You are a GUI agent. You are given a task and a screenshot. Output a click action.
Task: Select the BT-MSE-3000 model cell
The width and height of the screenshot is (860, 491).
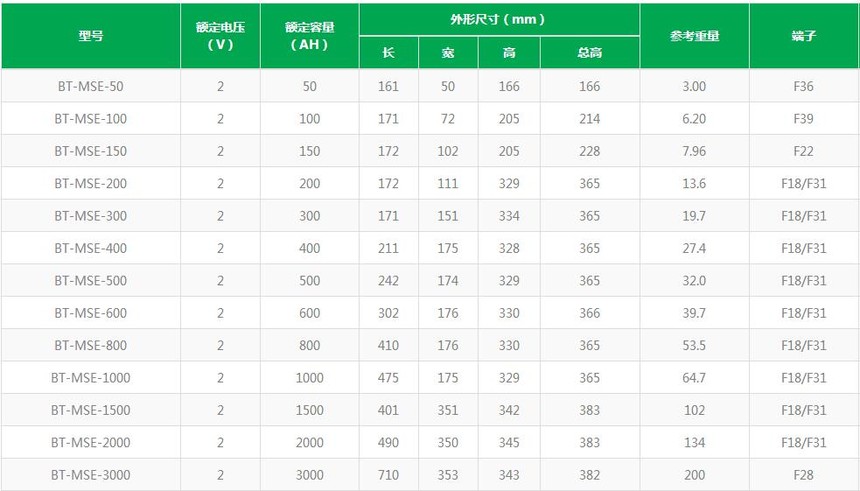tap(91, 475)
